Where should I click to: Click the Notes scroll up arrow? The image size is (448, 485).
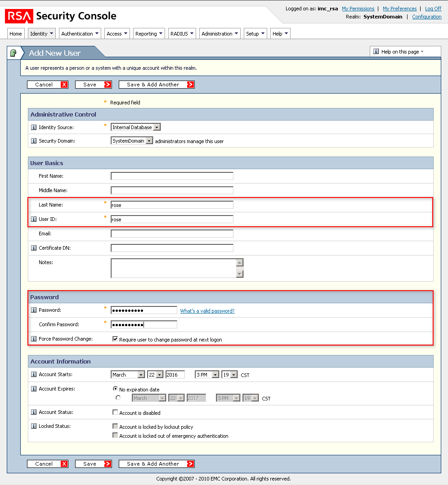240,263
